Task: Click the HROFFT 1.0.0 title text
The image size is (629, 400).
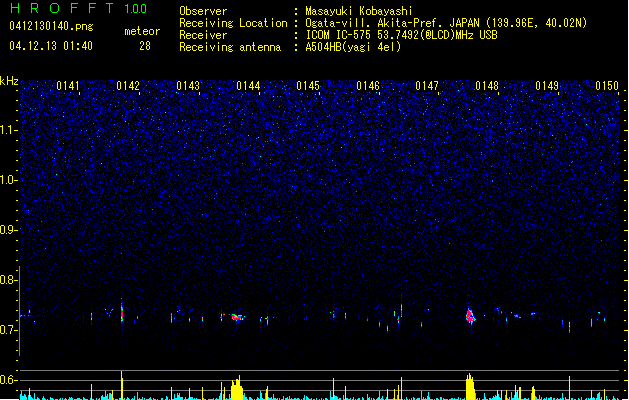Action: [x=78, y=8]
